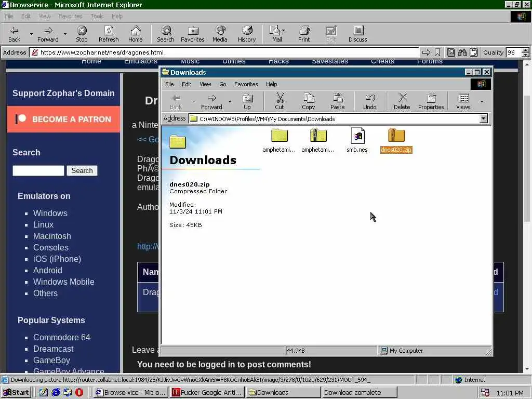Select the smb.nes file icon

coord(357,140)
